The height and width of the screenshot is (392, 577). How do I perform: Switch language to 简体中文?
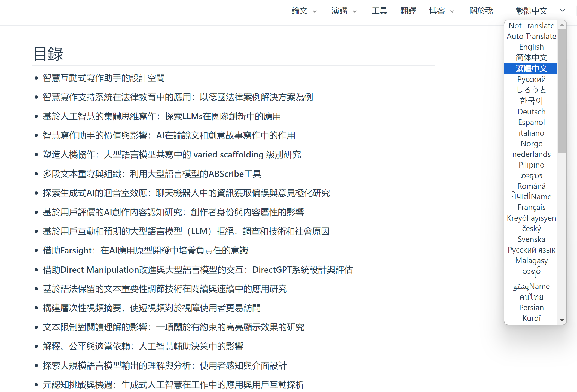click(x=531, y=57)
